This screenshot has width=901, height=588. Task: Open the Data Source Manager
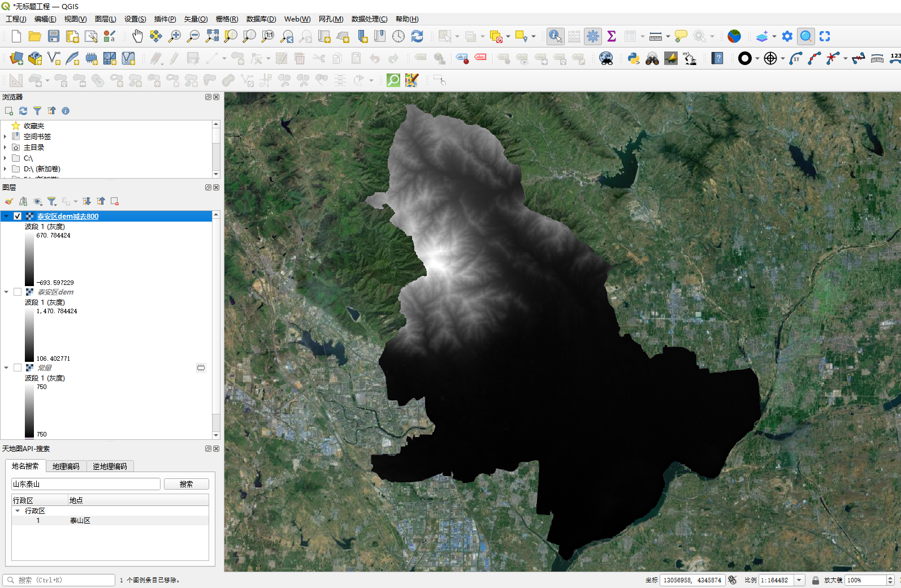point(16,58)
